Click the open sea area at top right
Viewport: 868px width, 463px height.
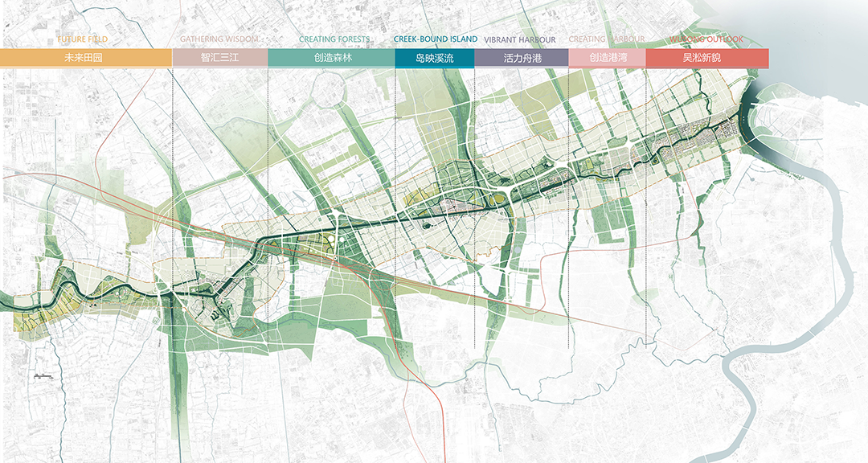[x=812, y=48]
